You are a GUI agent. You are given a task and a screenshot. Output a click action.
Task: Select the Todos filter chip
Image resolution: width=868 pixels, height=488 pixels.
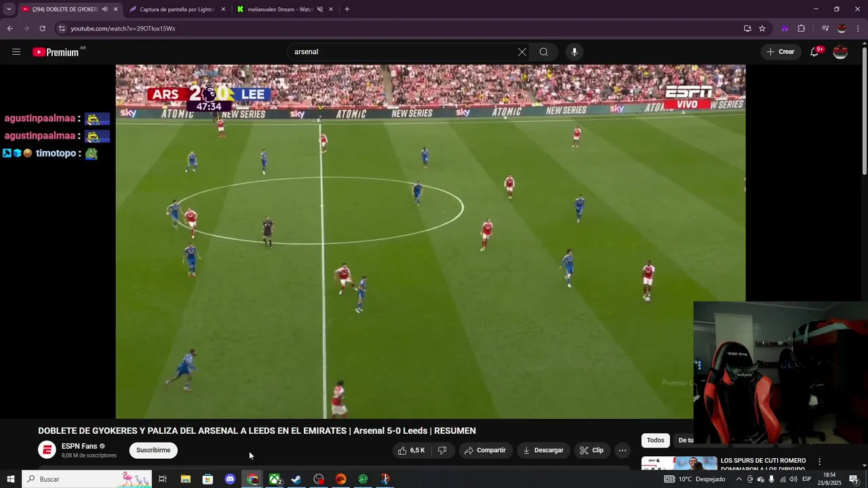coord(656,441)
